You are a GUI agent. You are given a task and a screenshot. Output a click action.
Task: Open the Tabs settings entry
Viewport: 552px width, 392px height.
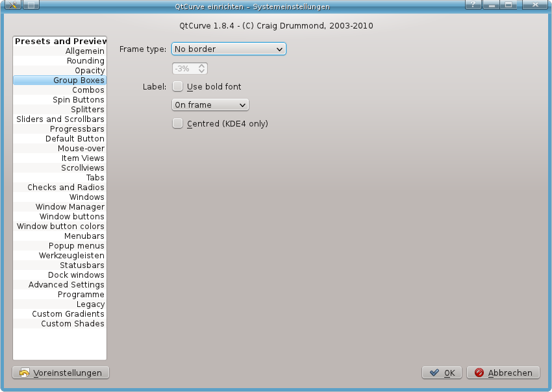tap(60, 178)
